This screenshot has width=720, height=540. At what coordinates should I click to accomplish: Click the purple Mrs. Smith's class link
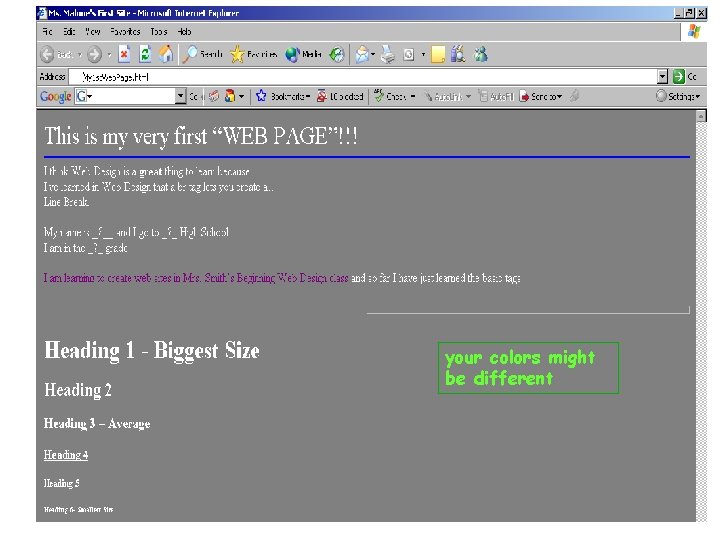196,278
